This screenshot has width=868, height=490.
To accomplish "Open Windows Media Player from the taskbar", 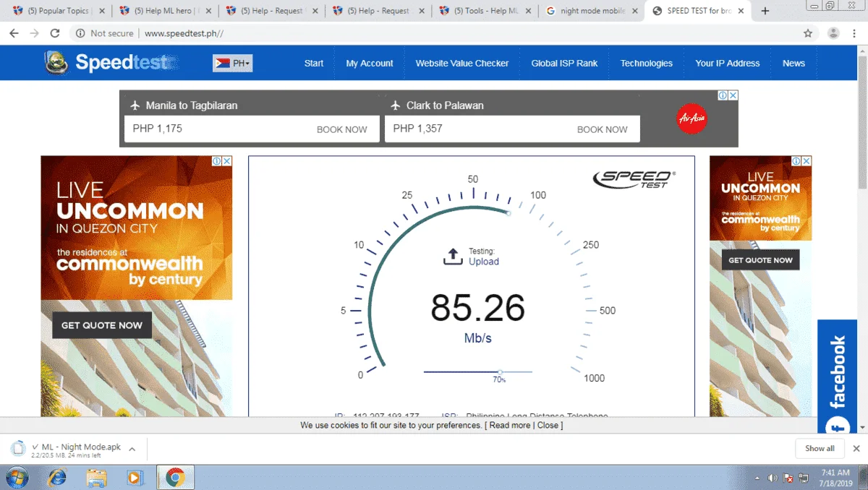I will click(x=135, y=478).
